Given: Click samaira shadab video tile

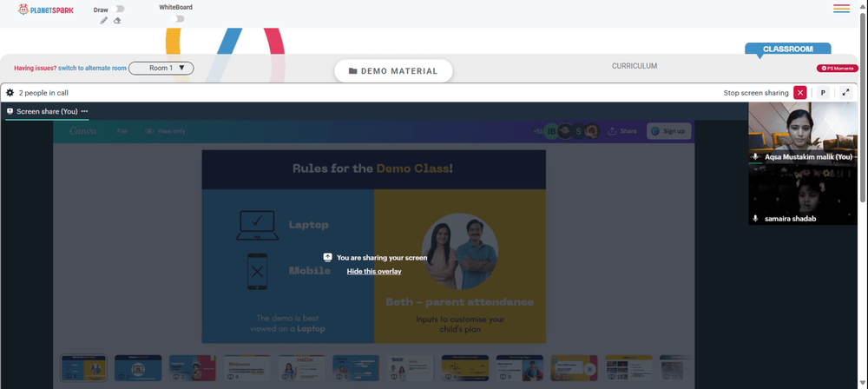Looking at the screenshot, I should [x=803, y=194].
